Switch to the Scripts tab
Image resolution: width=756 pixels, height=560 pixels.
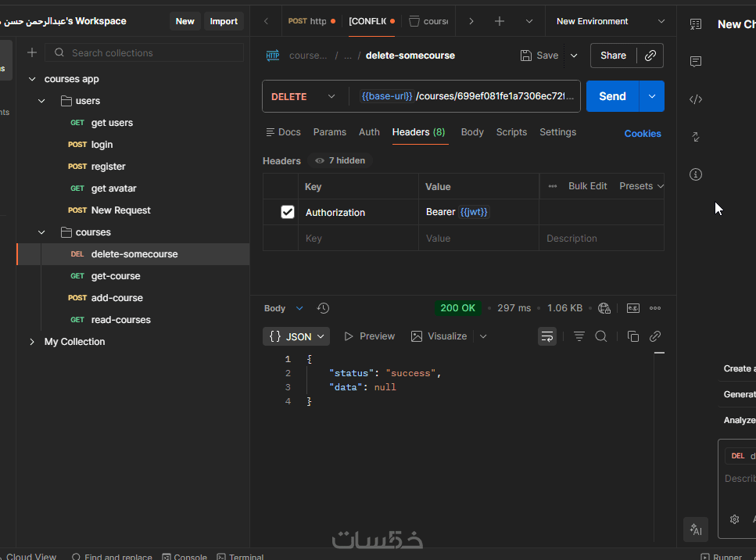click(511, 132)
